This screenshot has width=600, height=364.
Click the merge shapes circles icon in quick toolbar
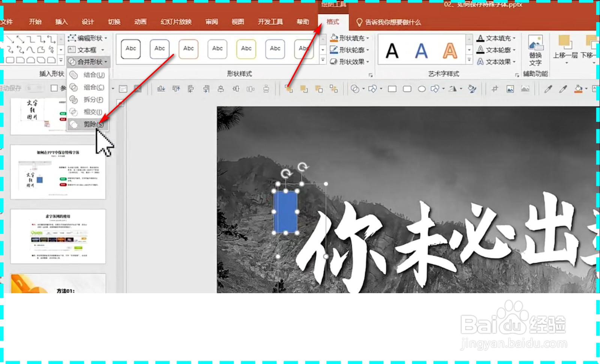click(355, 89)
